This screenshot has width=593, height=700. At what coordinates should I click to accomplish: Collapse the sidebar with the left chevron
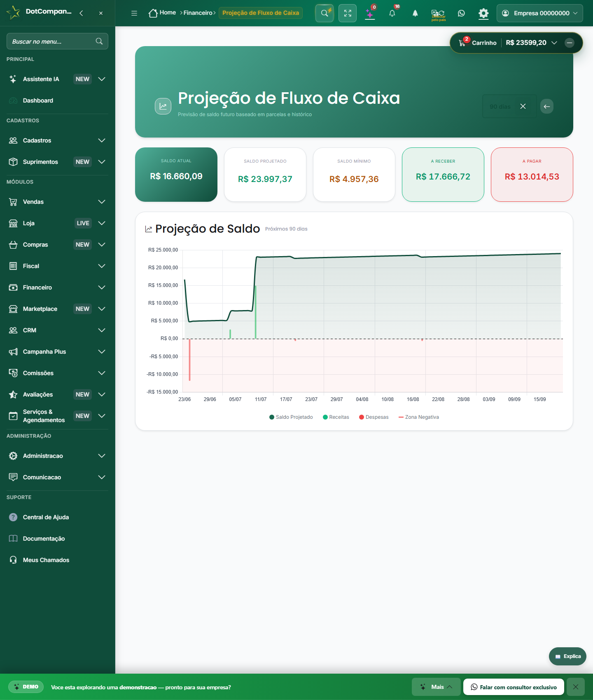coord(81,13)
